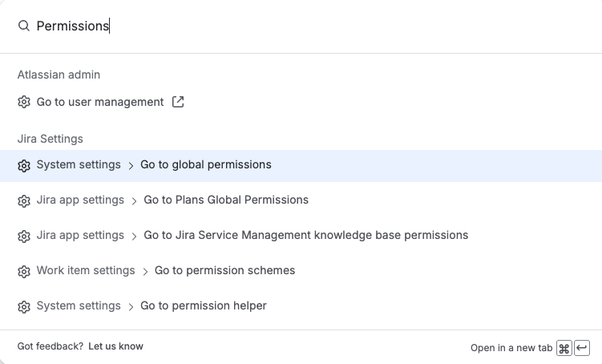Click gear icon on Plans Global Permissions row
The height and width of the screenshot is (364, 602).
tap(24, 201)
